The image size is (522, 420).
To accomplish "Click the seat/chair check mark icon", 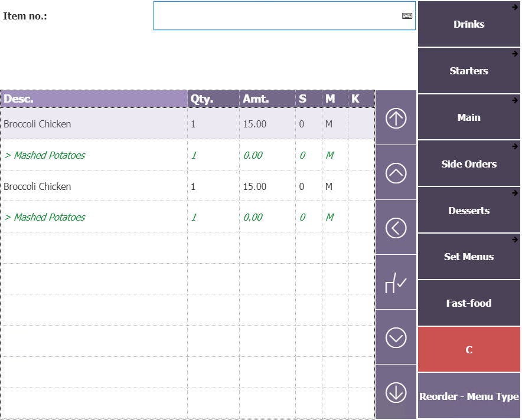I will 396,283.
